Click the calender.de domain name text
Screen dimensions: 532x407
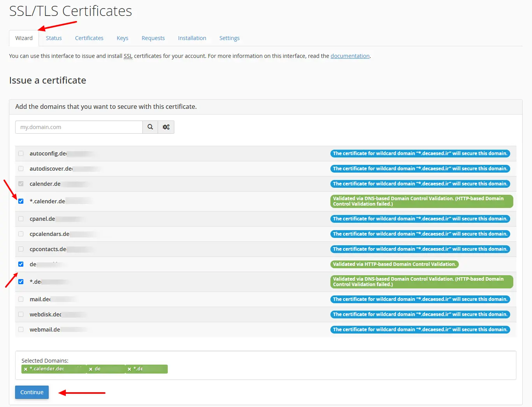[45, 184]
